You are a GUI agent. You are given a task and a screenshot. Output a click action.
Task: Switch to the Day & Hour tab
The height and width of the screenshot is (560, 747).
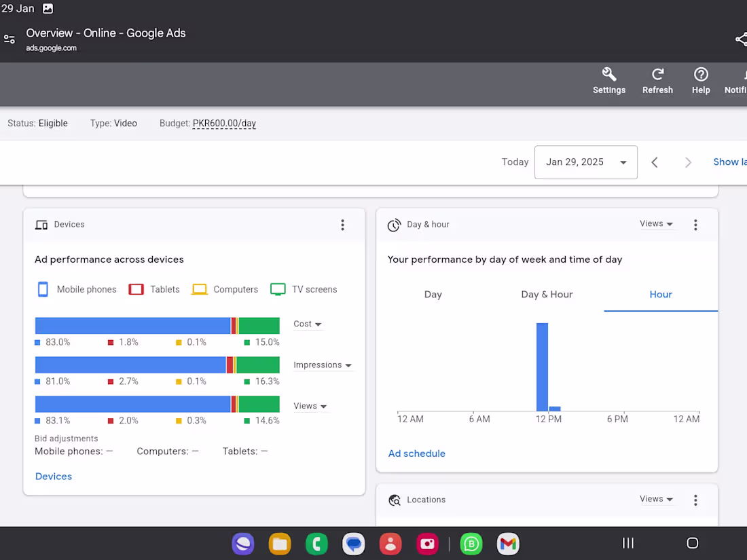point(547,295)
